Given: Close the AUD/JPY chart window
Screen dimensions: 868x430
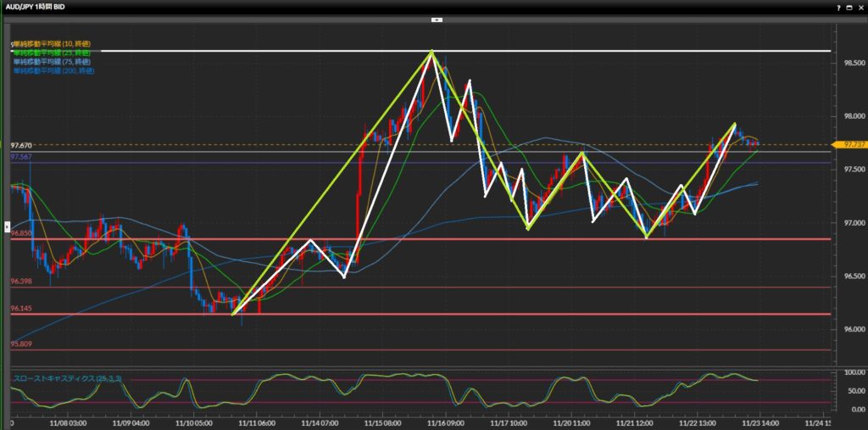Looking at the screenshot, I should click(860, 6).
